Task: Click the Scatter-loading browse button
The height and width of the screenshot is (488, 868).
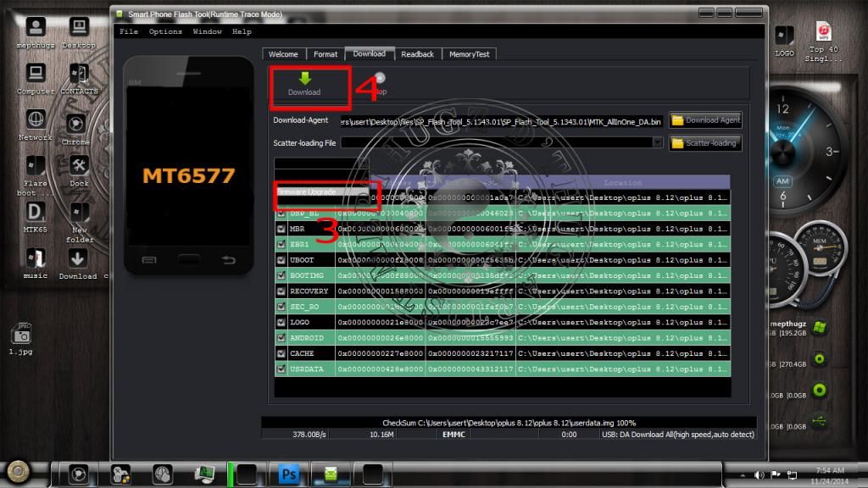Action: 705,143
